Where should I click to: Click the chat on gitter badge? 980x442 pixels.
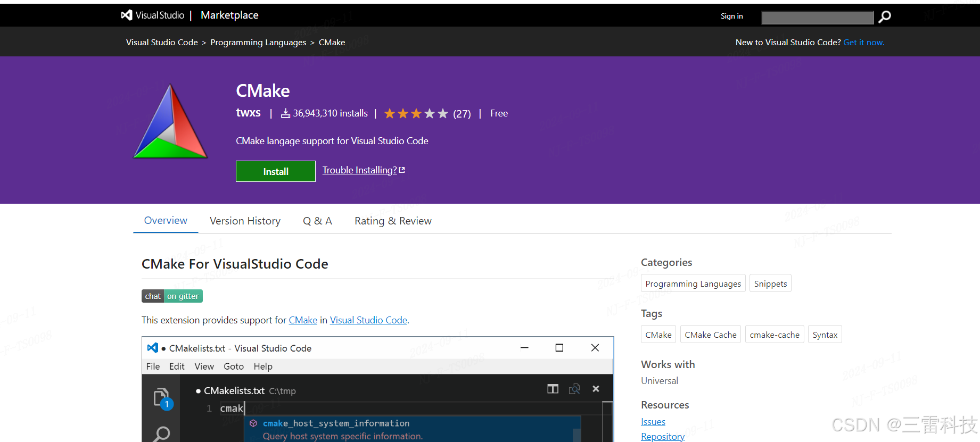coord(172,296)
